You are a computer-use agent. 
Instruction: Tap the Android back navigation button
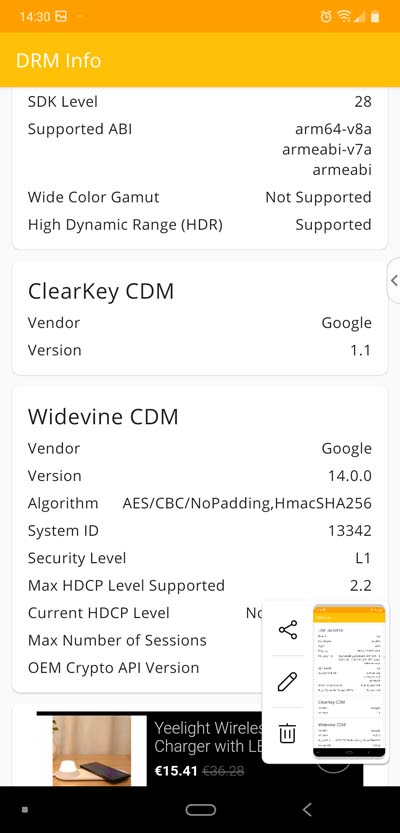(x=307, y=809)
